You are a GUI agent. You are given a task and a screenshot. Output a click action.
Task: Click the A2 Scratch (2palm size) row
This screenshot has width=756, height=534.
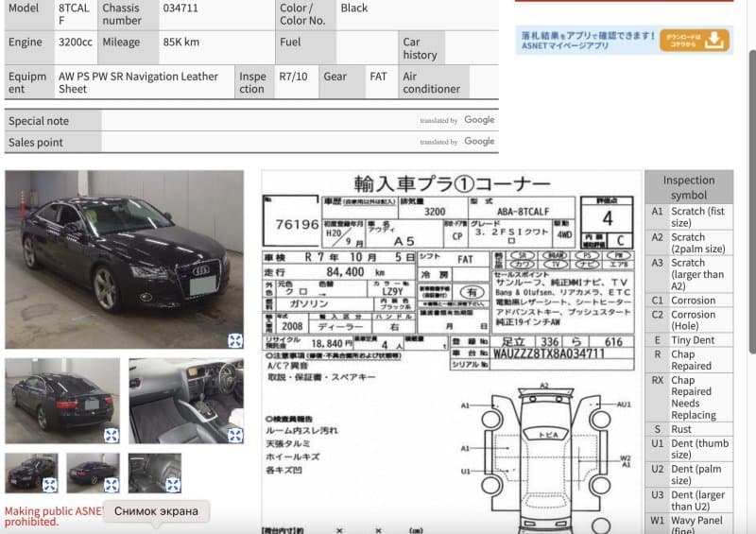(689, 243)
